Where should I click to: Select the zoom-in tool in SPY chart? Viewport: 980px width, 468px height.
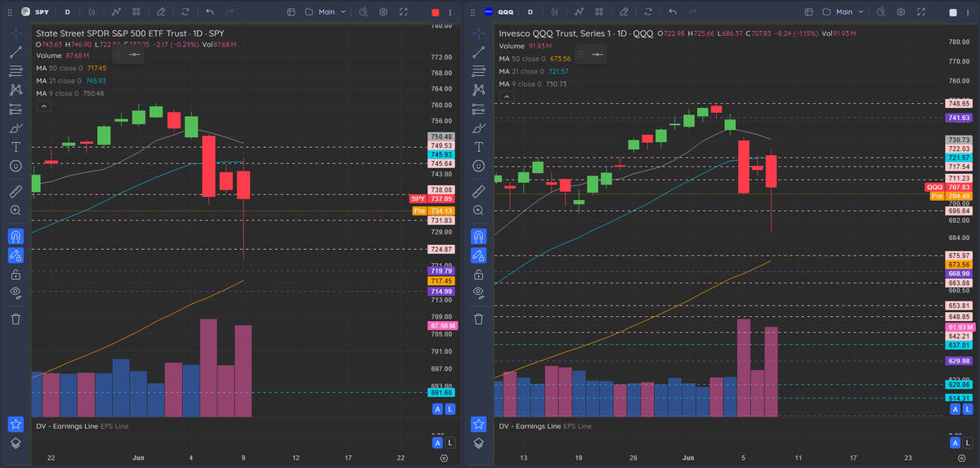(16, 210)
